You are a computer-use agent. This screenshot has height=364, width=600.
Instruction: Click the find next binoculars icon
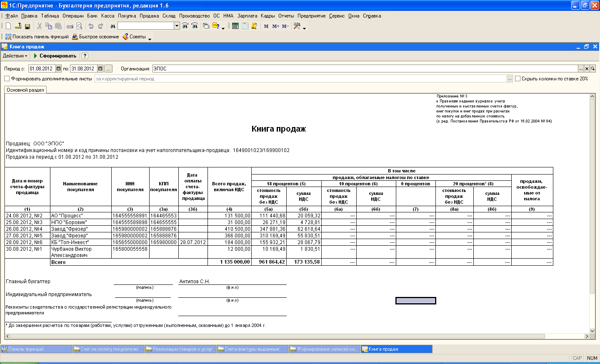click(x=185, y=26)
